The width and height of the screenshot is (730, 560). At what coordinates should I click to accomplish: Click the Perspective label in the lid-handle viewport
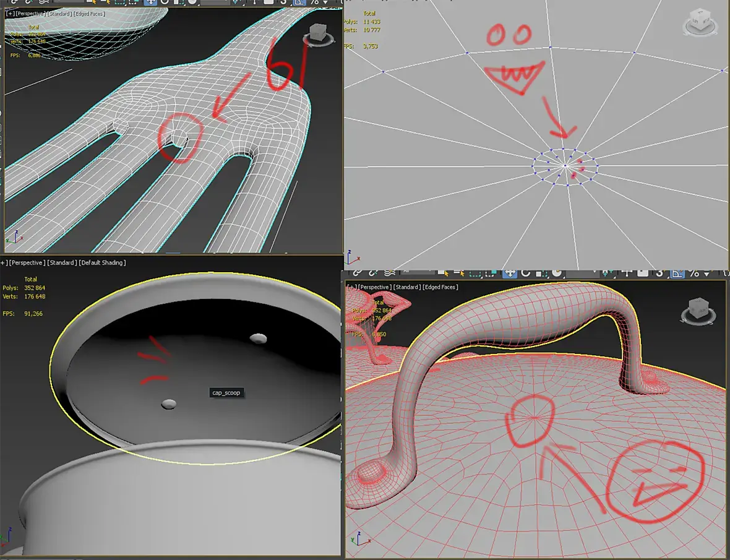click(x=375, y=287)
